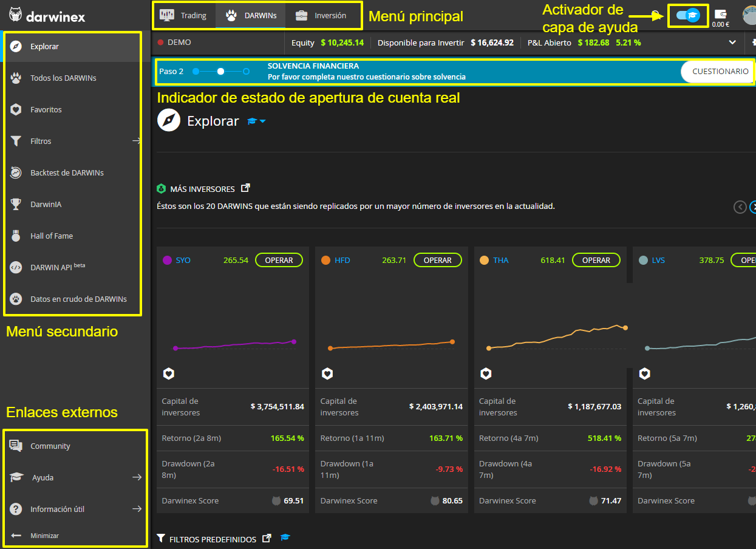This screenshot has width=756, height=549.
Task: Click the Filtros funnel icon
Action: [x=16, y=141]
